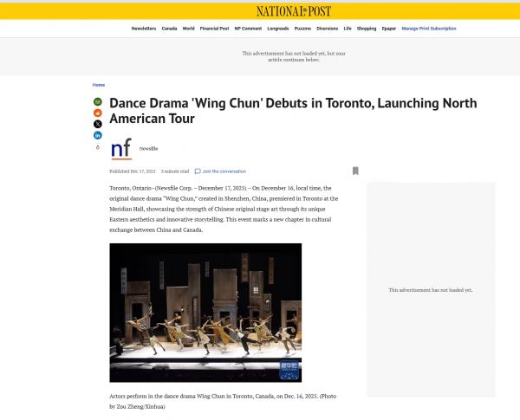Click the Manage Print Subscription link

429,29
